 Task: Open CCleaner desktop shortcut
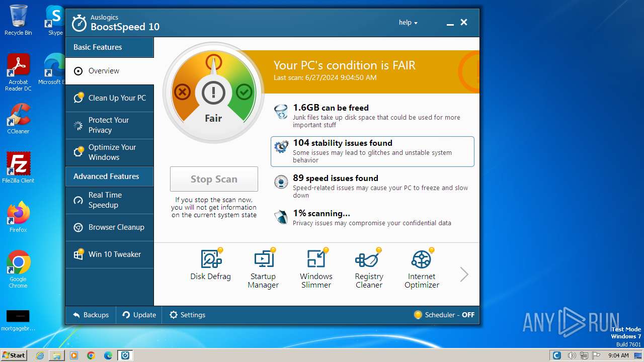coord(18,119)
